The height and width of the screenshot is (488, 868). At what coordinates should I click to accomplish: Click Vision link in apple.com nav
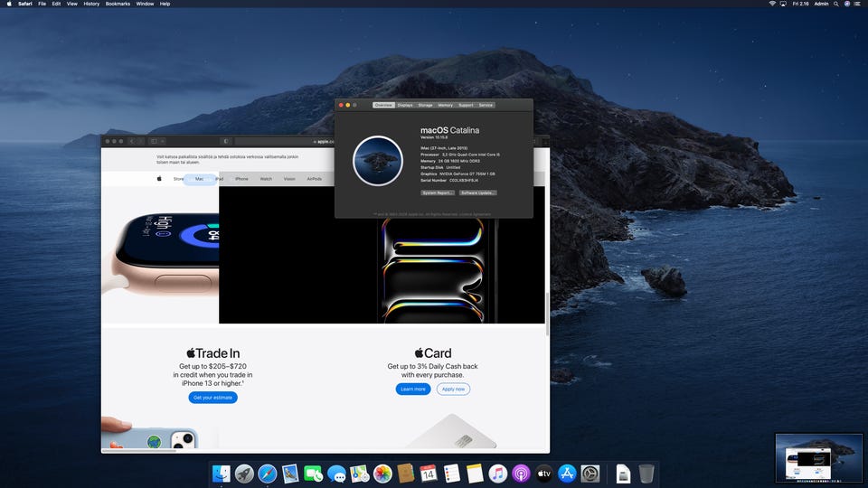point(289,179)
